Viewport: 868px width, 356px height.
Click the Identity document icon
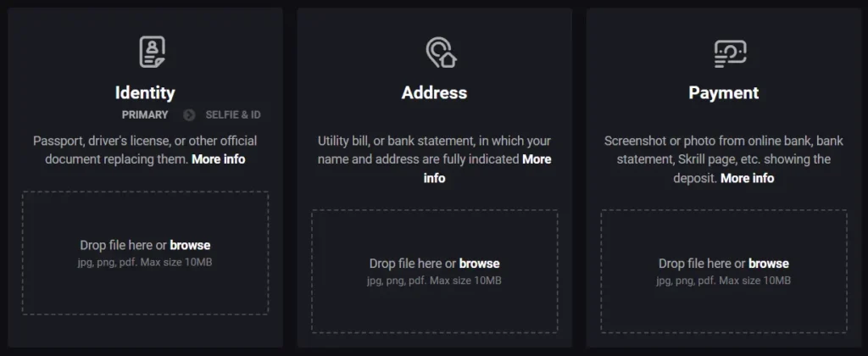[152, 53]
